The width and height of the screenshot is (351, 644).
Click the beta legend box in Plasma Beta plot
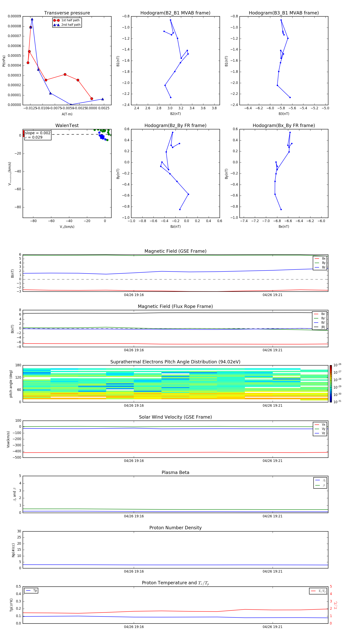pos(320,483)
